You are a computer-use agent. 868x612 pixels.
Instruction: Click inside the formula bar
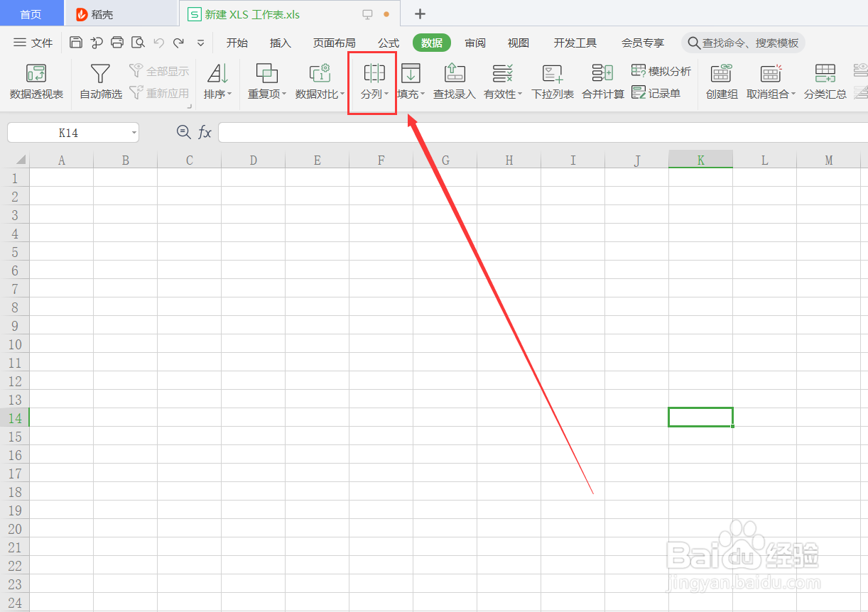(x=426, y=132)
